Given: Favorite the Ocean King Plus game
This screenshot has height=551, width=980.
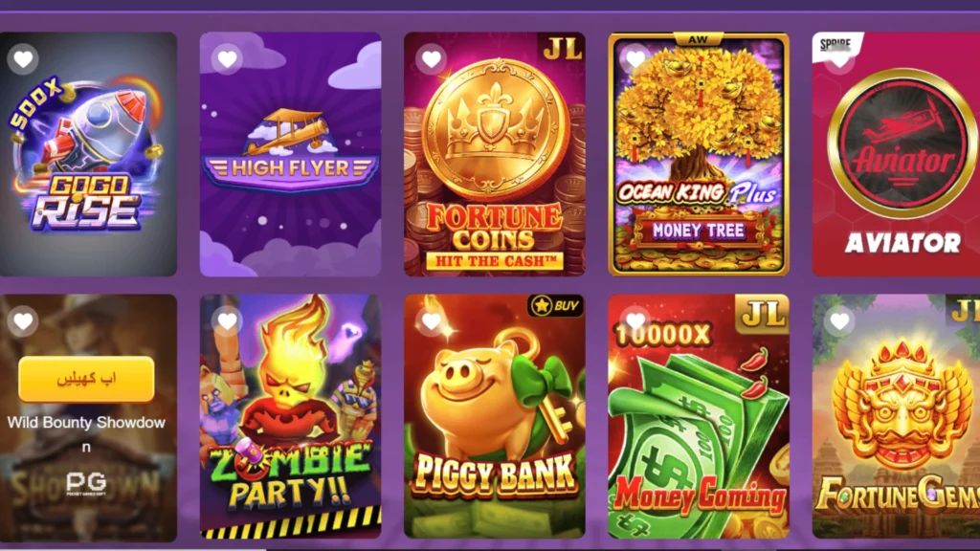Looking at the screenshot, I should pyautogui.click(x=635, y=59).
